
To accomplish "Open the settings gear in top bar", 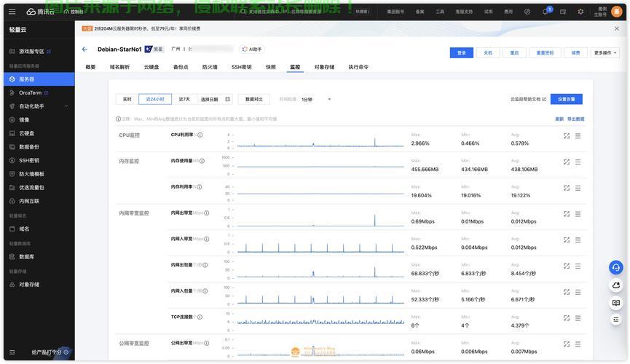I will point(580,12).
